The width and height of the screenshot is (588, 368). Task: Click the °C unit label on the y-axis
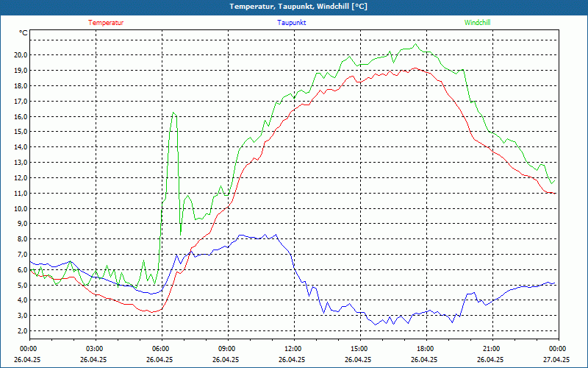tap(24, 33)
